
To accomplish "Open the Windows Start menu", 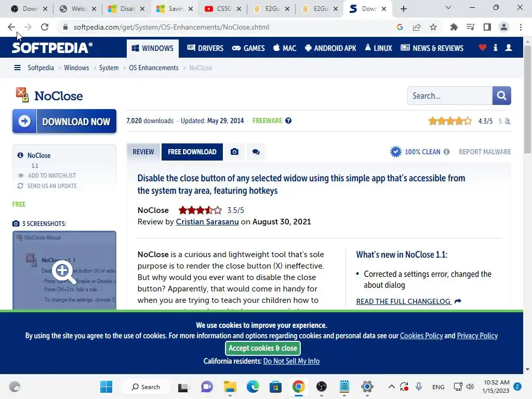I will point(106,387).
